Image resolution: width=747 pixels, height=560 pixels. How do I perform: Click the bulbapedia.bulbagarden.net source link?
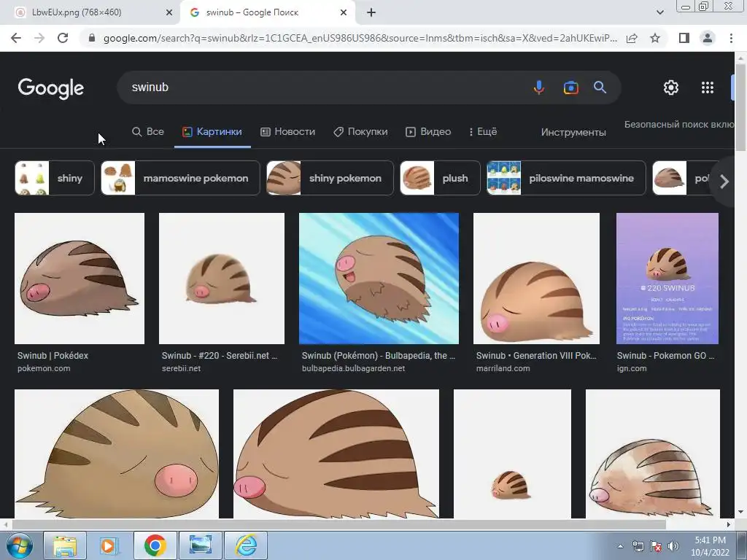[354, 368]
